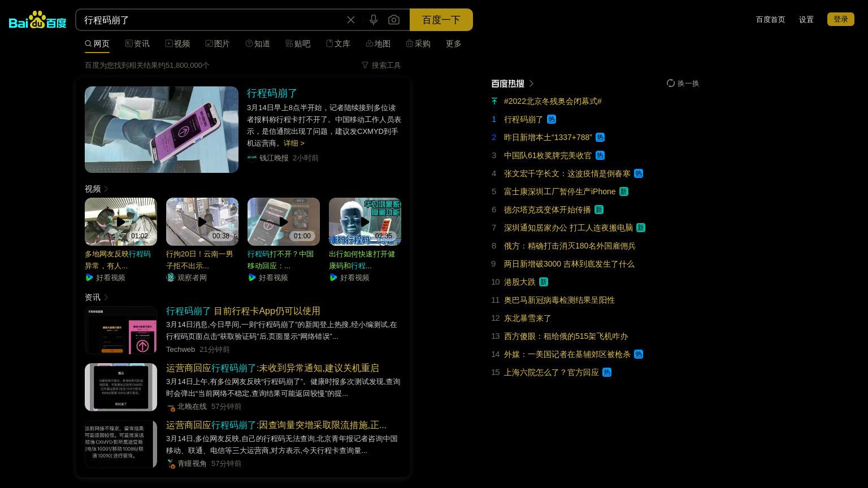
Task: Open the 图片 tab
Action: (218, 43)
